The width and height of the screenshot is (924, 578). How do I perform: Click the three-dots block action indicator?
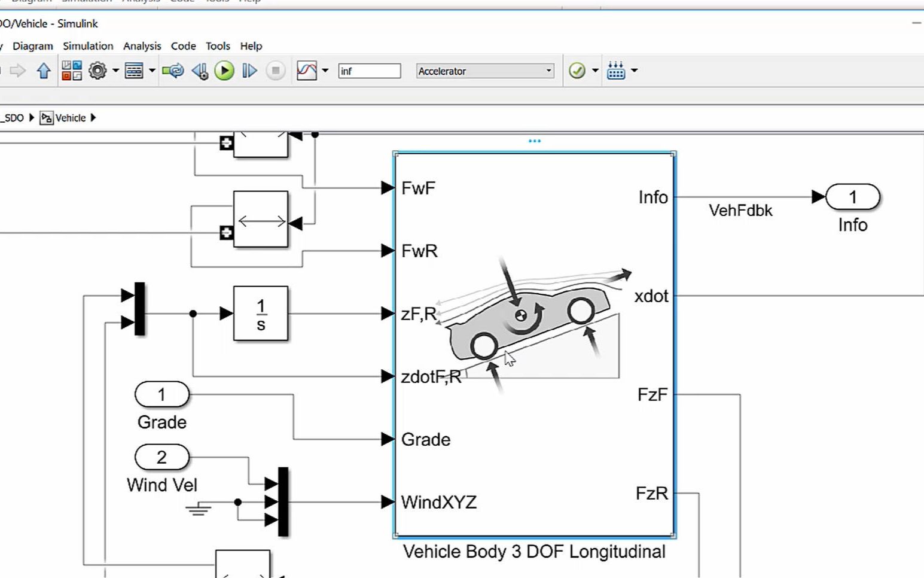coord(535,141)
